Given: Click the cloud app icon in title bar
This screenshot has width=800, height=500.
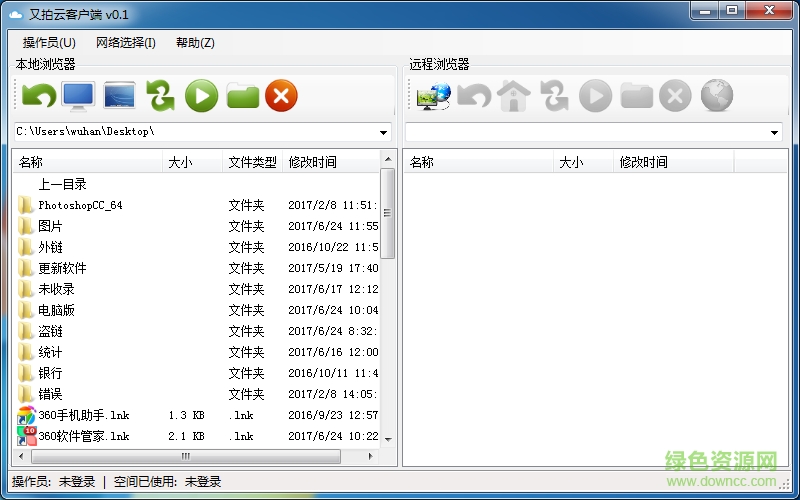Looking at the screenshot, I should click(x=16, y=15).
